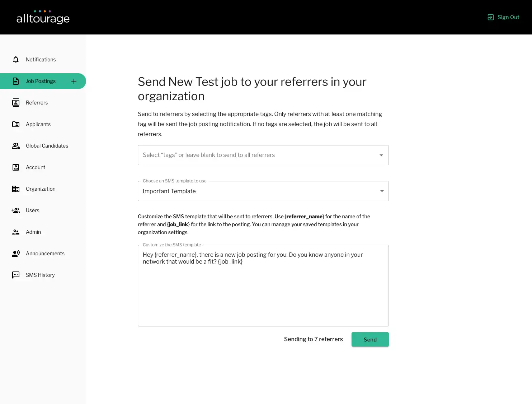532x404 pixels.
Task: Click the alltourage logo
Action: coord(43,17)
